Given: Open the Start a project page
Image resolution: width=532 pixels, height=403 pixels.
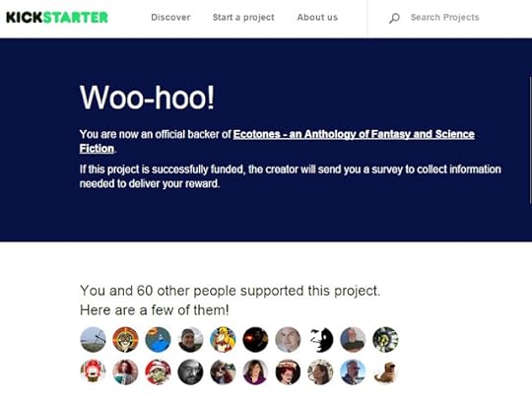Looking at the screenshot, I should [243, 18].
